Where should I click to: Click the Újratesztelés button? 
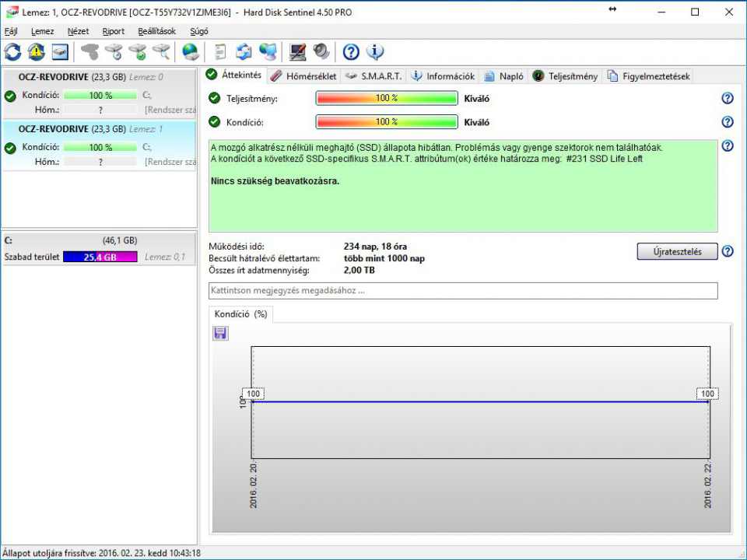coord(677,251)
